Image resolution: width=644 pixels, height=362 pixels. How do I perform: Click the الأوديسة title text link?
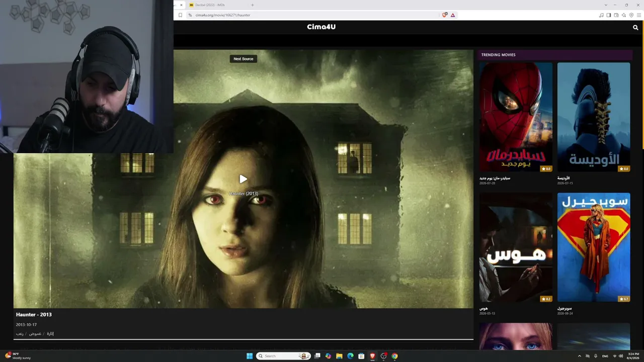pyautogui.click(x=563, y=178)
